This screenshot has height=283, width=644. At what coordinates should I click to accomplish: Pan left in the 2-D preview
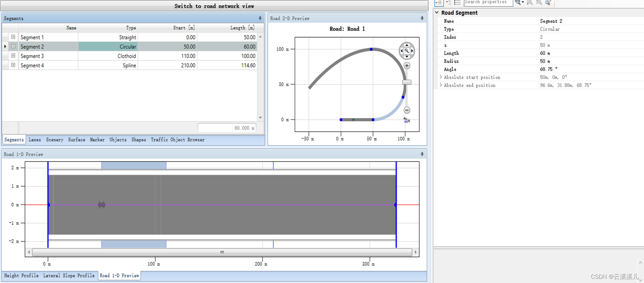pyautogui.click(x=401, y=51)
